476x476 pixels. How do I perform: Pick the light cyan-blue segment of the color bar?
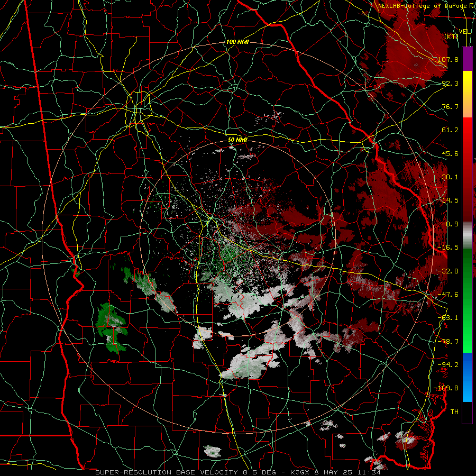click(x=467, y=391)
